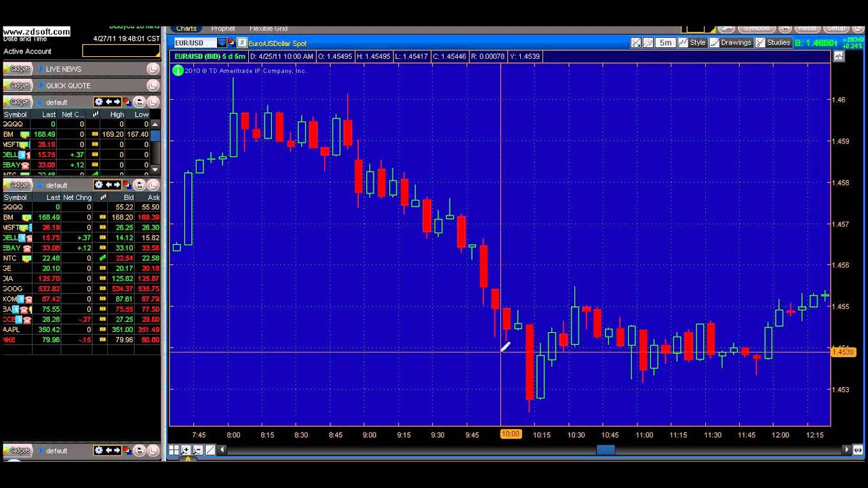Click the color squares icon of the second watchlist
Screen dimensions: 868x488
(126, 185)
